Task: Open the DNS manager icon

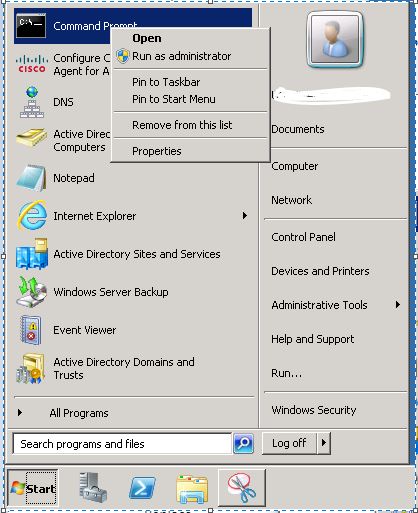Action: click(x=32, y=102)
